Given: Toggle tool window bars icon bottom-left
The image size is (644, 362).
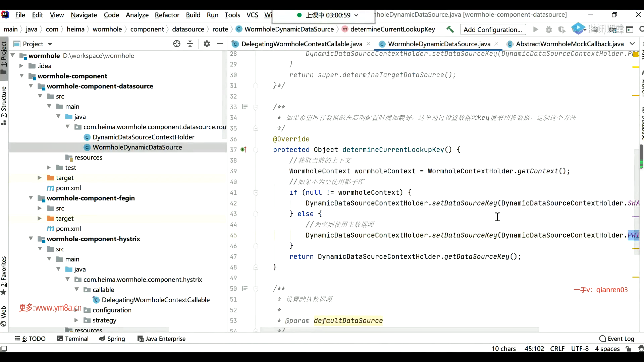Looking at the screenshot, I should tap(3, 349).
